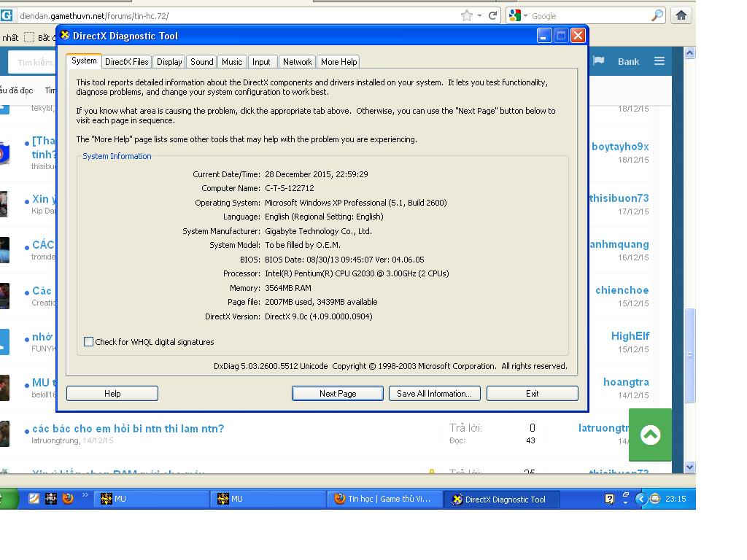Open the More Help tab
Screen dimensions: 747x560
pos(338,62)
